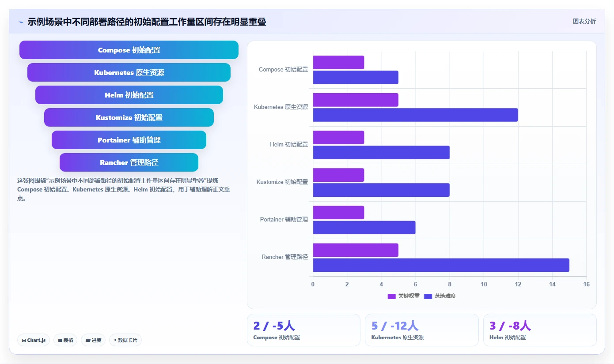
Task: Click the description paragraph under the funnel
Action: click(x=124, y=189)
